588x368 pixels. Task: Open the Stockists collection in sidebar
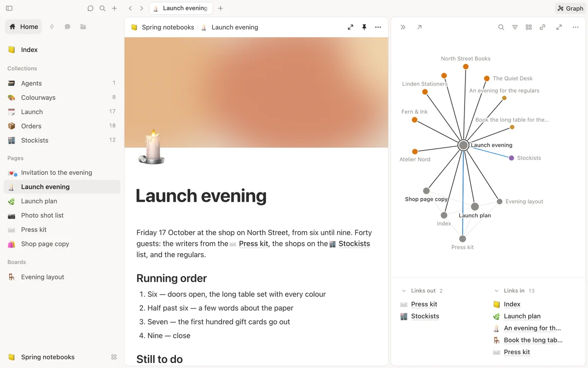(62, 140)
